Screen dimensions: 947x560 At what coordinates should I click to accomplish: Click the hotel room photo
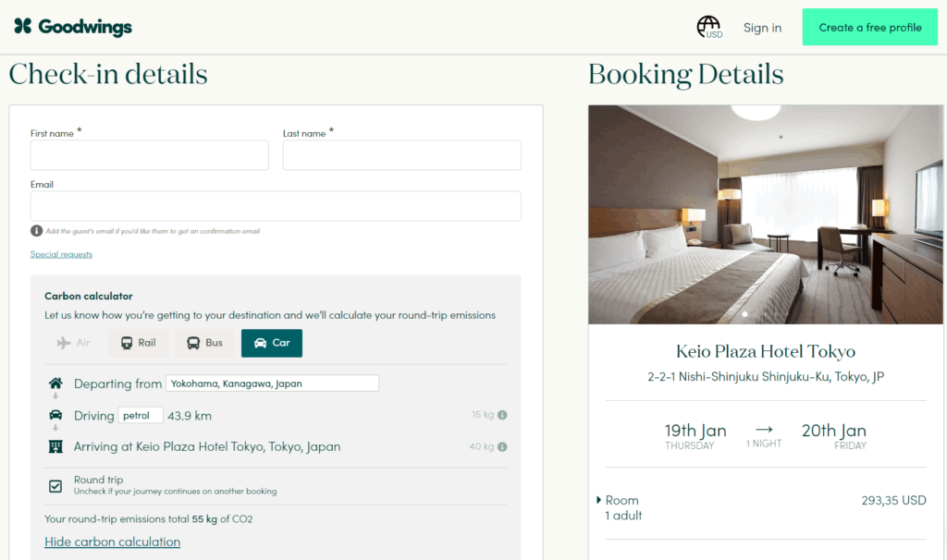click(x=766, y=214)
